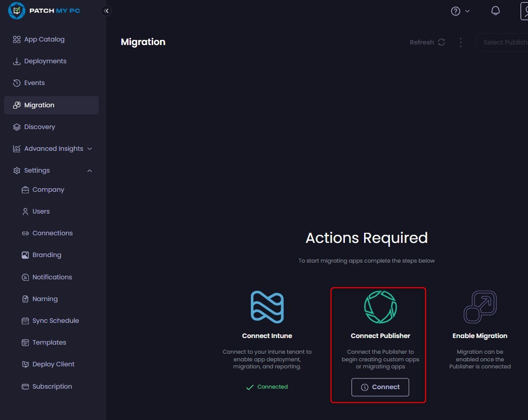Select the Branding settings icon
This screenshot has height=420, width=528.
click(25, 255)
